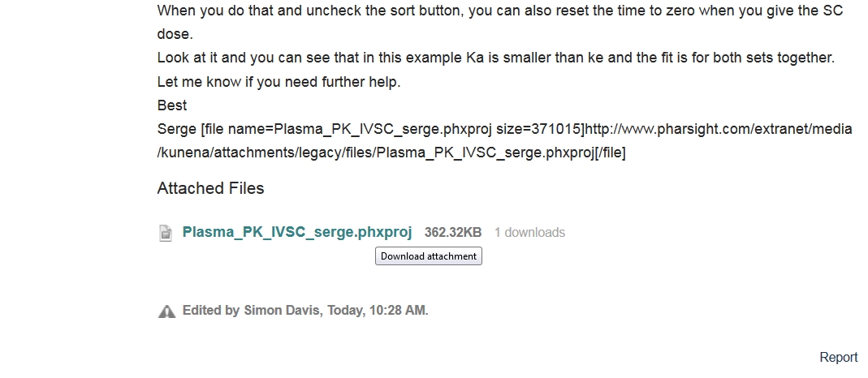Click the 'When you do that and uncheck' line

(x=500, y=11)
